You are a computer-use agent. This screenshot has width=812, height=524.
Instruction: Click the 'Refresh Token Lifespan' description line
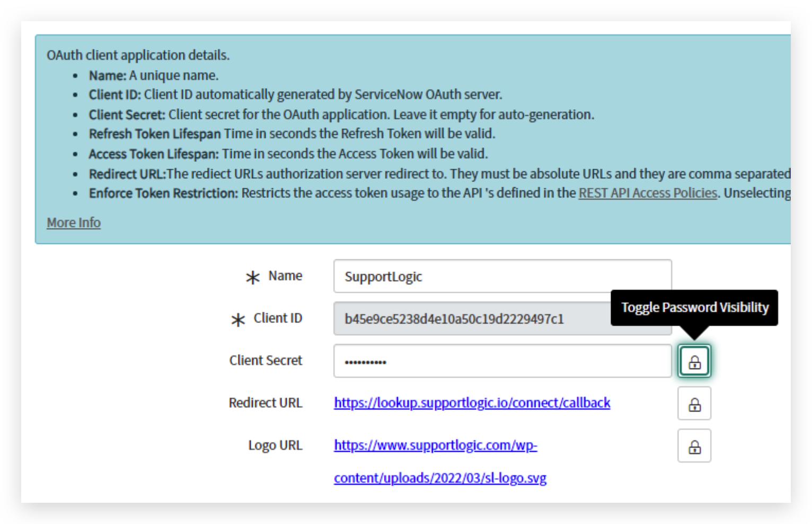click(292, 134)
